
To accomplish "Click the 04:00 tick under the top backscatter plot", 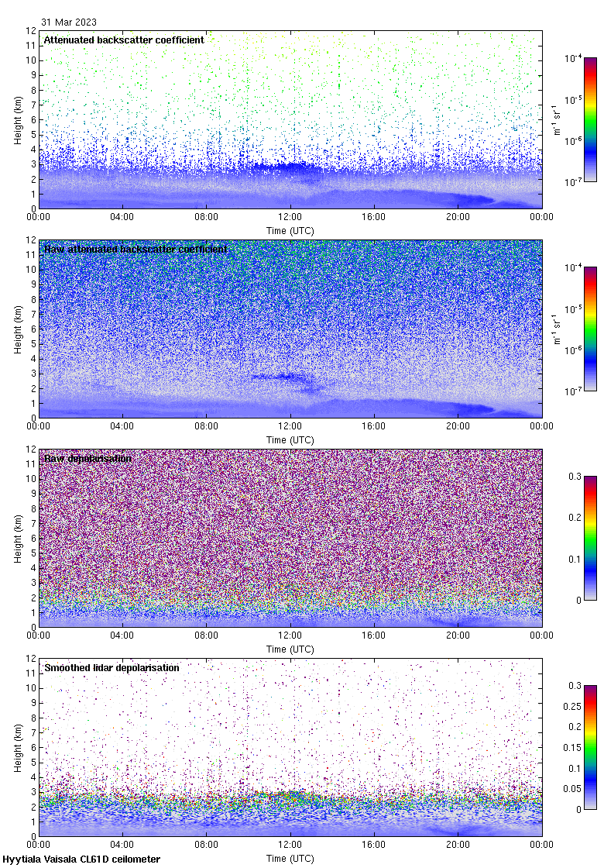I will click(122, 217).
